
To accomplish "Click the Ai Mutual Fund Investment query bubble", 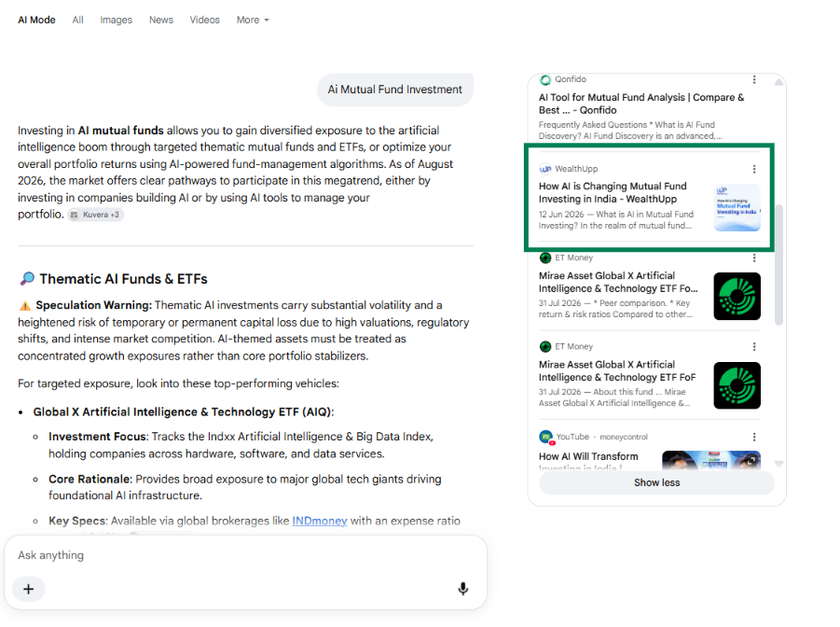I will tap(394, 90).
